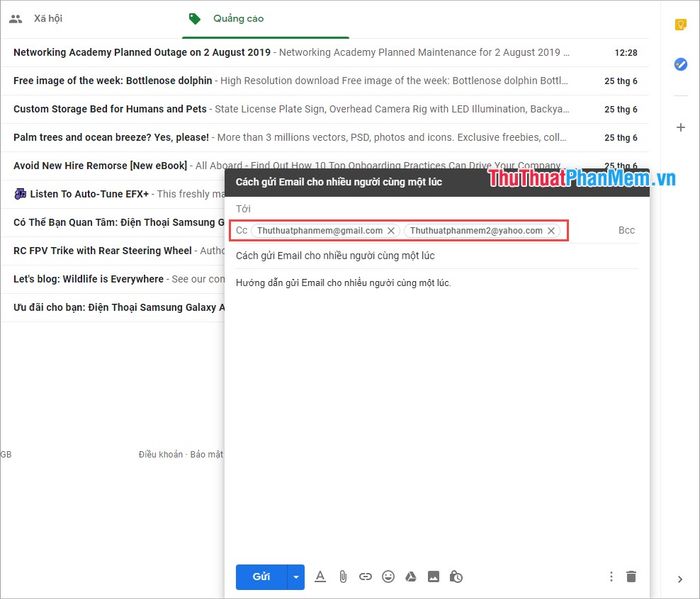Click the Bcc link
Screen dimensions: 700x599
tap(626, 230)
